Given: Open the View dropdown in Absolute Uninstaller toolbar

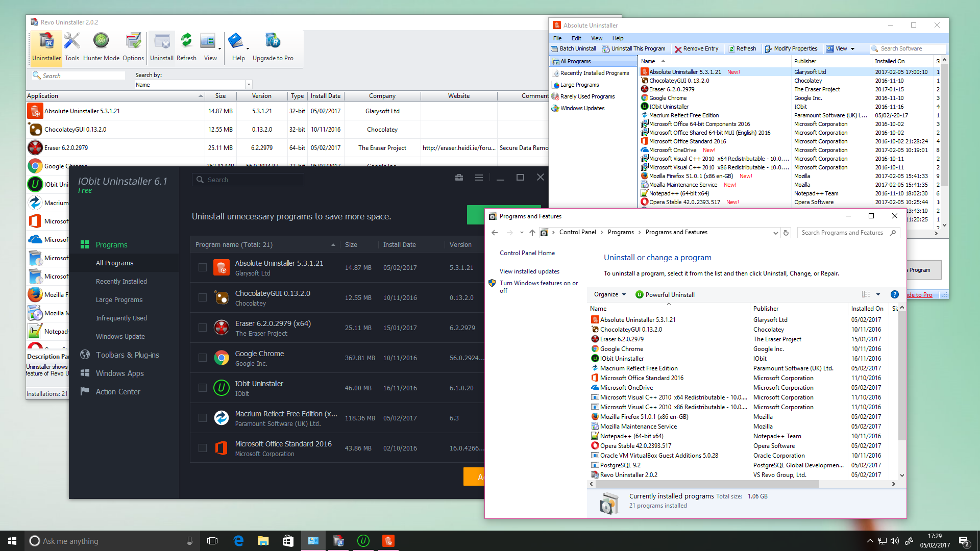Looking at the screenshot, I should coord(840,48).
